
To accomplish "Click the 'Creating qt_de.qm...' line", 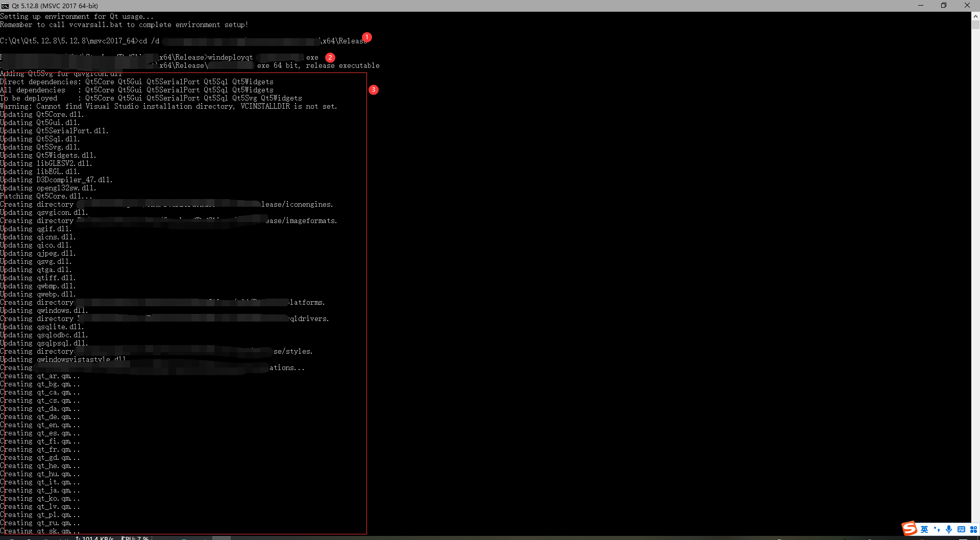I will [40, 417].
